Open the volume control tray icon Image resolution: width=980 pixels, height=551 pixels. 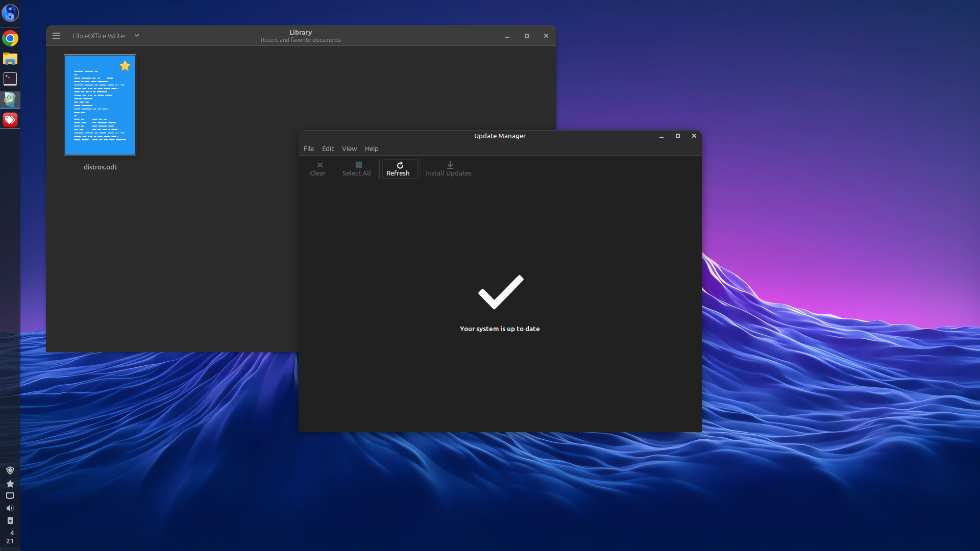tap(10, 508)
